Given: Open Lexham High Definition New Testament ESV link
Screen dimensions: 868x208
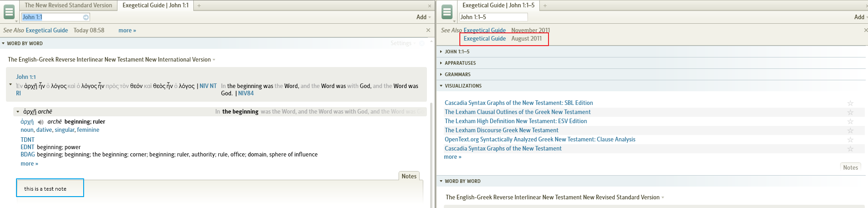Looking at the screenshot, I should pyautogui.click(x=516, y=121).
